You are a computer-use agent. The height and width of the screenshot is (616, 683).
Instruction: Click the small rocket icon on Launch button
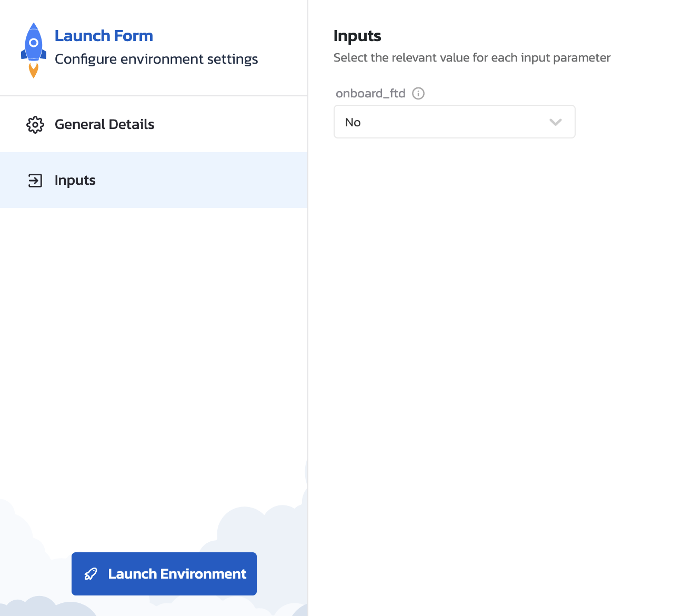(x=91, y=574)
